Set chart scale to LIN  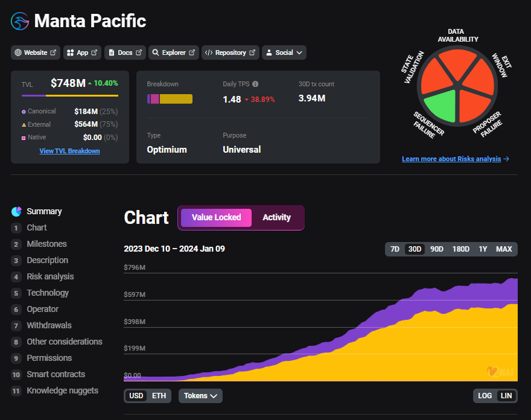pos(506,396)
